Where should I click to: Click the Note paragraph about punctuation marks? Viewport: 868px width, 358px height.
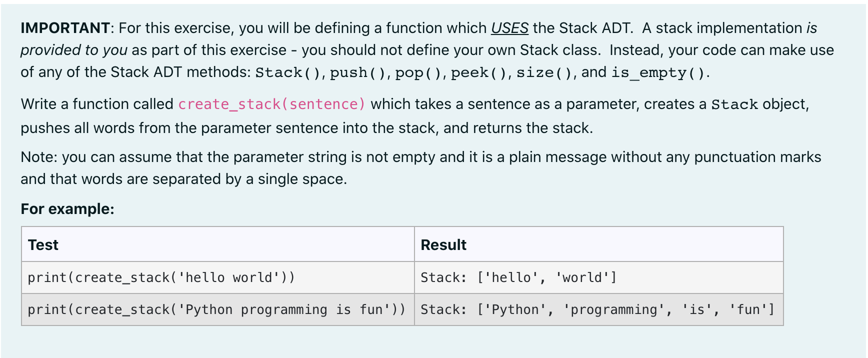click(x=420, y=168)
